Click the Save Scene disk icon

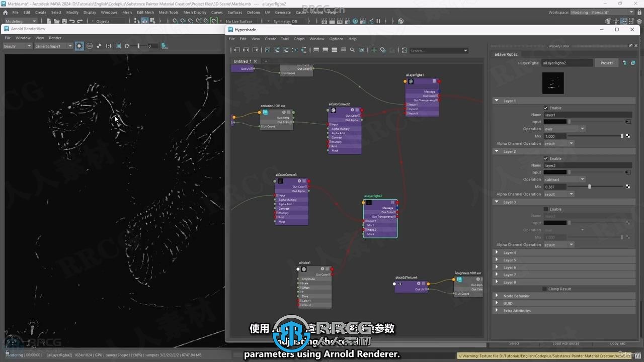(x=64, y=21)
